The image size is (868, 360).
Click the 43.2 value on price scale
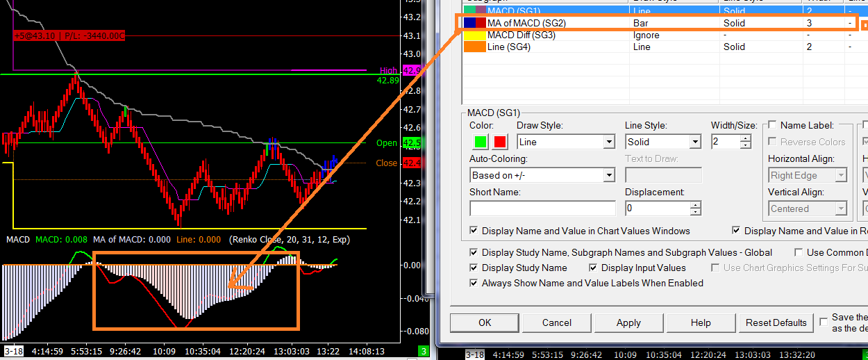pos(412,17)
